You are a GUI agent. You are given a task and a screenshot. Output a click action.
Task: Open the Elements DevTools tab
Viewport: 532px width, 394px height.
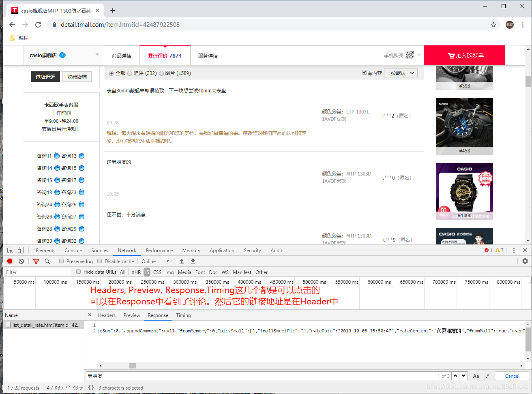pos(45,251)
